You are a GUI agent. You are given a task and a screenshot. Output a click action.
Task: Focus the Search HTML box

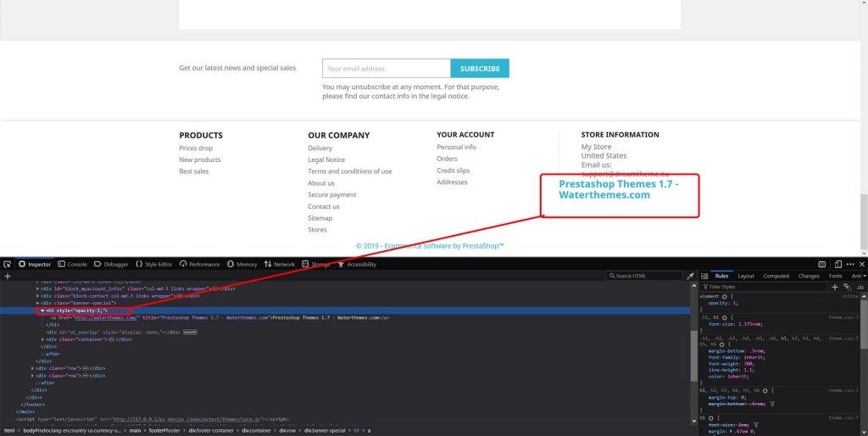tap(645, 276)
